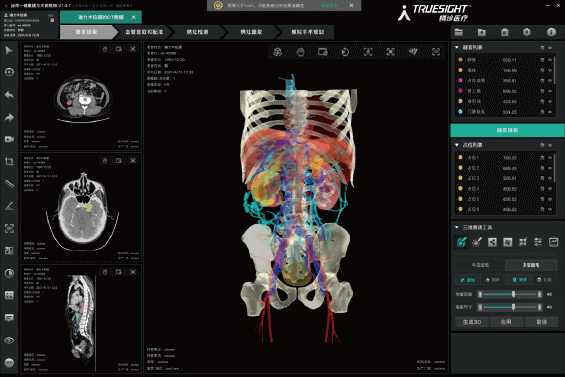
Task: Click the cancel button at panel bottom right
Action: [x=542, y=322]
